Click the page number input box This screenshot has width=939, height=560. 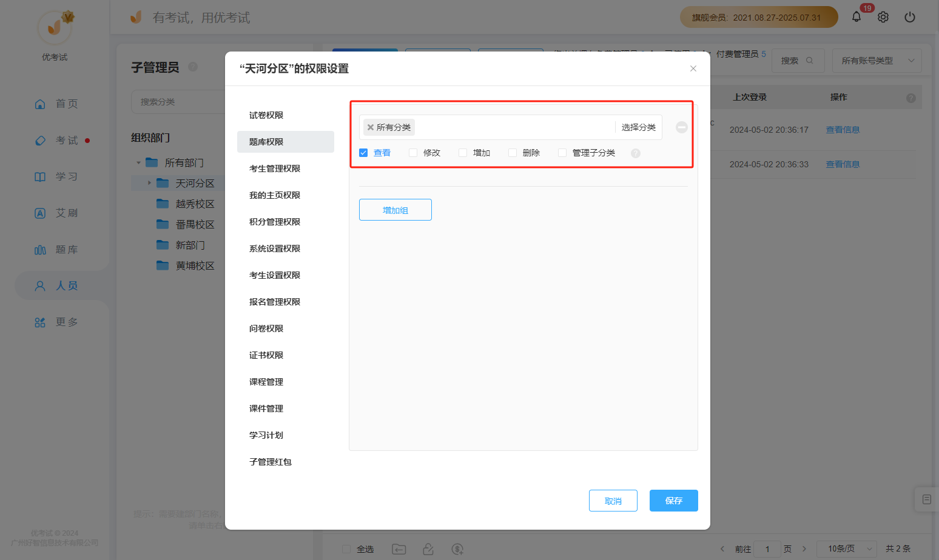[x=767, y=549]
